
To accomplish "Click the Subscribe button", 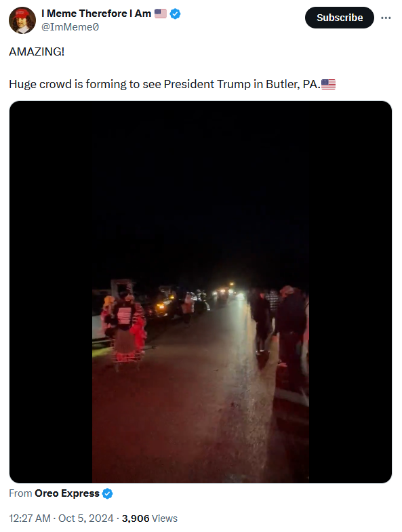I will click(340, 18).
